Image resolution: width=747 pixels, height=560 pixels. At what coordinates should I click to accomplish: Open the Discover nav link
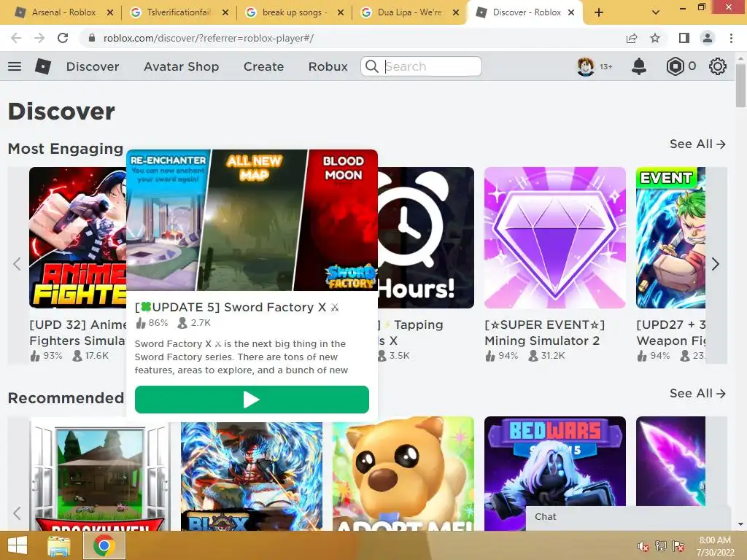click(93, 66)
